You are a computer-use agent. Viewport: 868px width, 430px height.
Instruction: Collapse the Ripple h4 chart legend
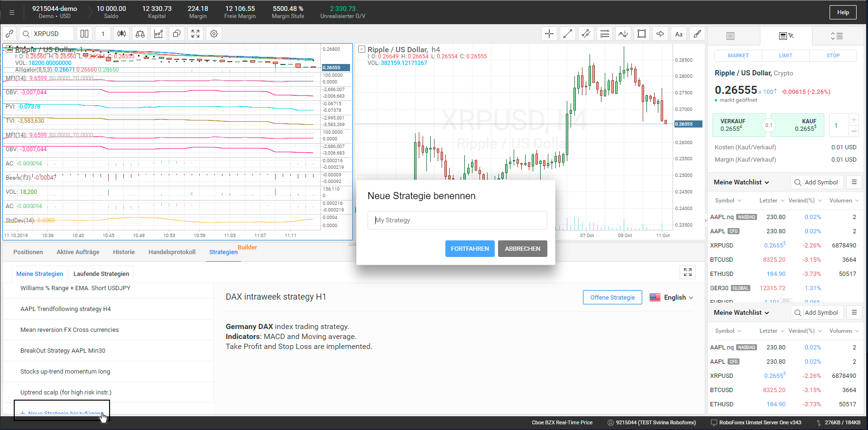(361, 49)
